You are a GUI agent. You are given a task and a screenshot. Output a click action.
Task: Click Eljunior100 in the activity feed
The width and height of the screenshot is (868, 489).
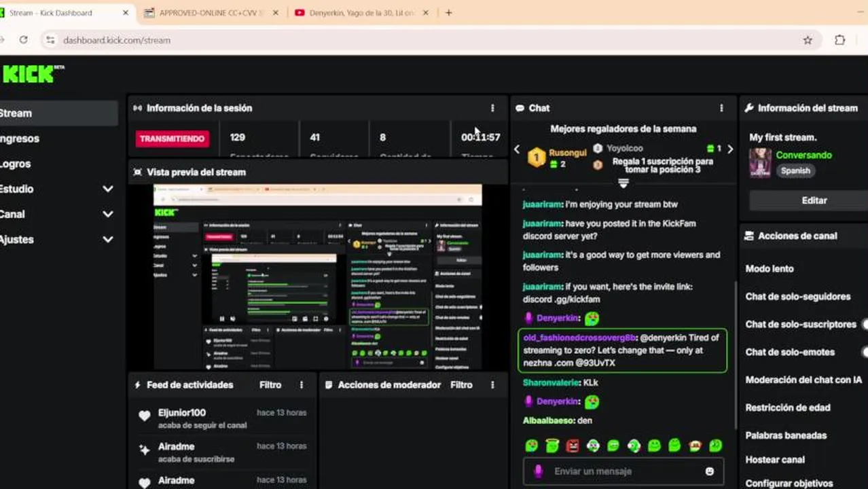[x=181, y=412]
